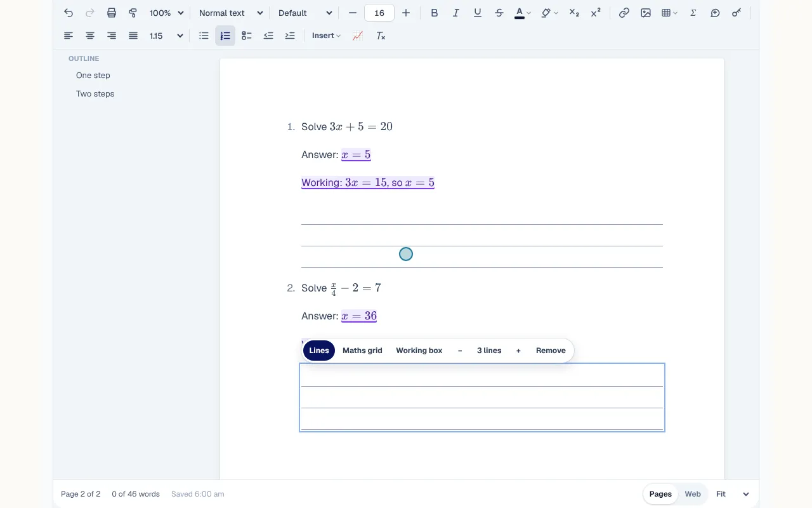
Task: Undo the last action
Action: coord(69,13)
